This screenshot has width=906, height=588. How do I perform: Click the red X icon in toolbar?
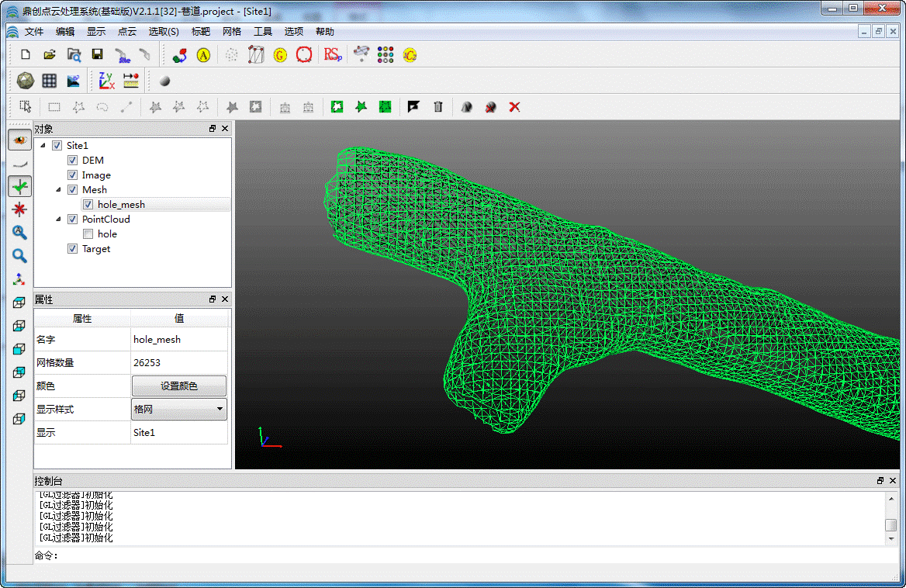pos(514,107)
